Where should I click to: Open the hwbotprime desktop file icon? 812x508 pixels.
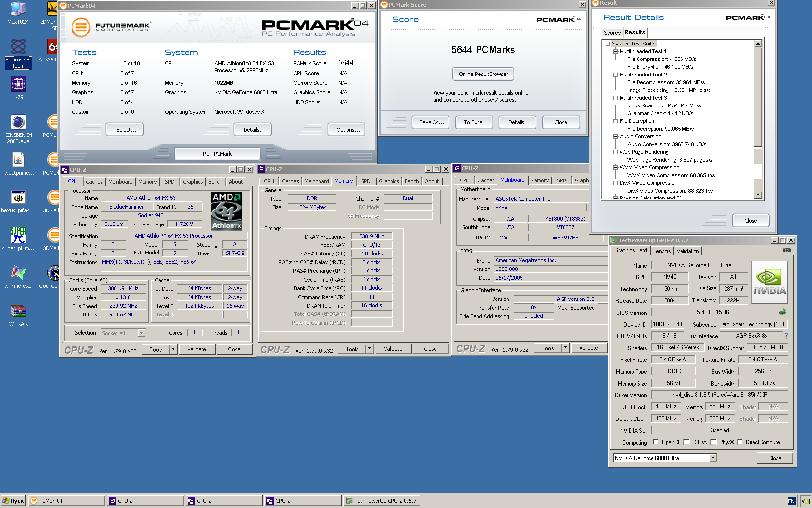point(18,164)
